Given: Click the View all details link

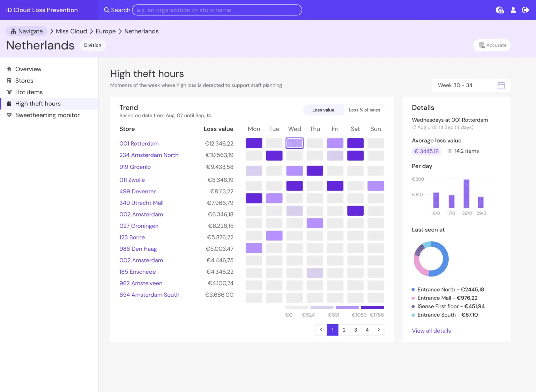Looking at the screenshot, I should point(431,331).
